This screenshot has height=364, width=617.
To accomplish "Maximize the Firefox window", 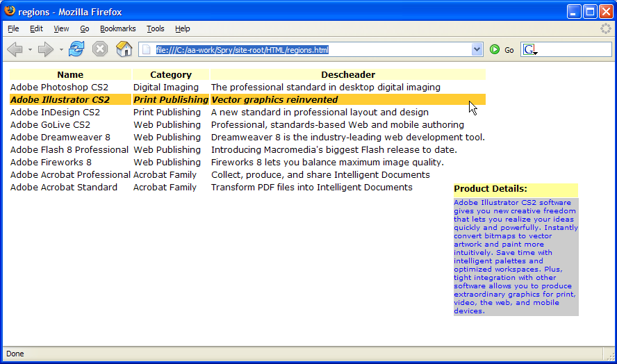I will (590, 12).
